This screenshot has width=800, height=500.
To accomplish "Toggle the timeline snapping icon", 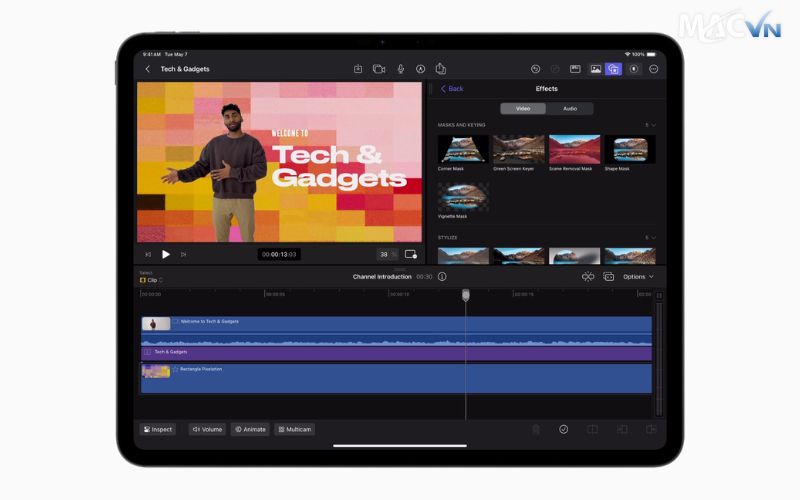I will (588, 277).
